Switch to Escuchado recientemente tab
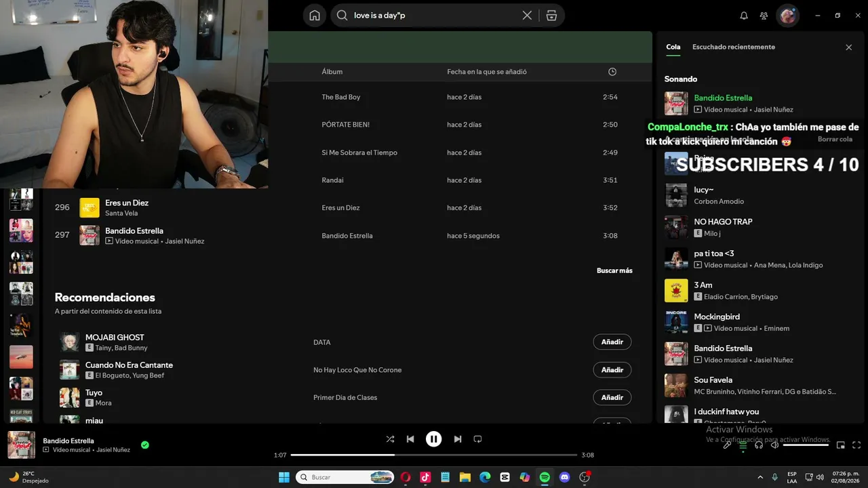 [734, 47]
